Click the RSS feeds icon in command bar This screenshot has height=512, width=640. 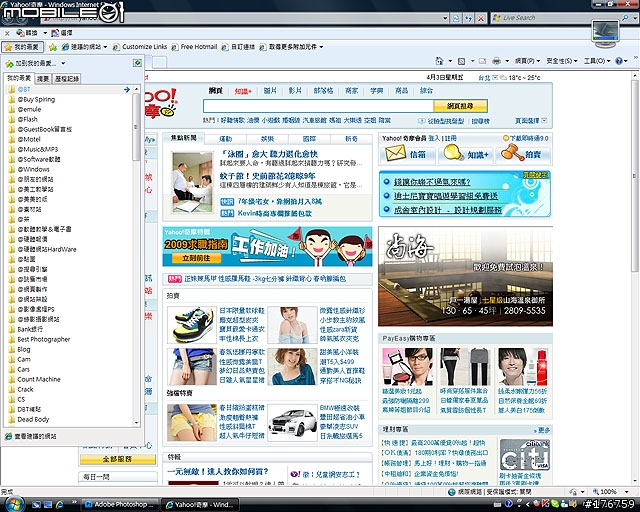(x=461, y=61)
